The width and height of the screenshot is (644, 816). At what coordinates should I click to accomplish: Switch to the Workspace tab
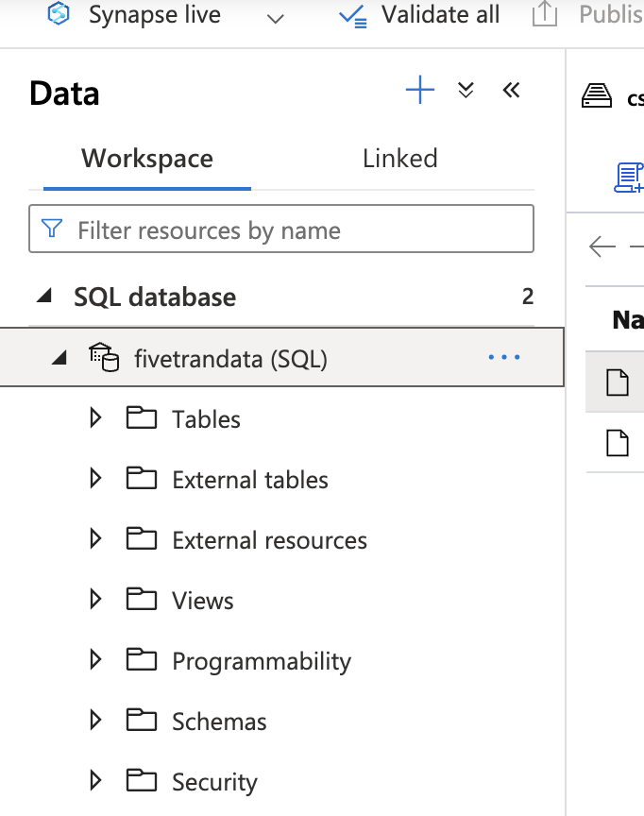[x=147, y=159]
